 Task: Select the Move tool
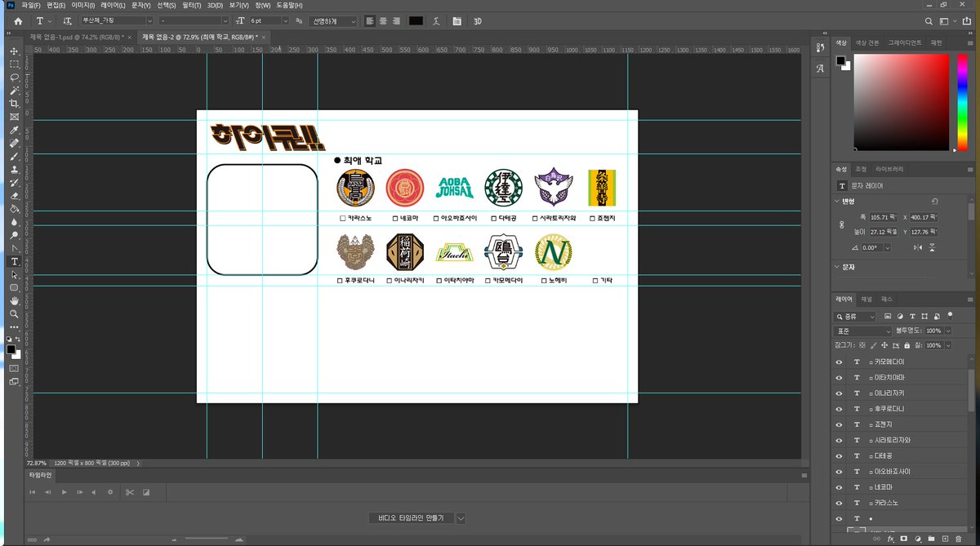click(x=14, y=51)
